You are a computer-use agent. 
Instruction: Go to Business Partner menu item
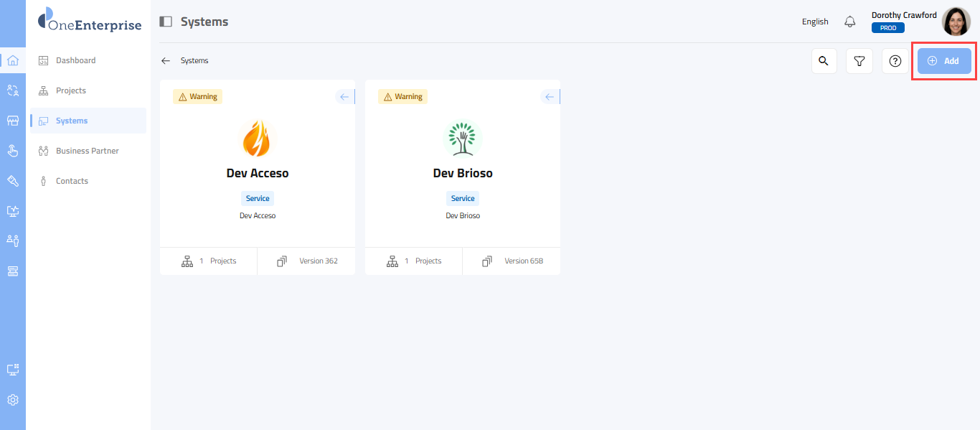click(x=87, y=151)
